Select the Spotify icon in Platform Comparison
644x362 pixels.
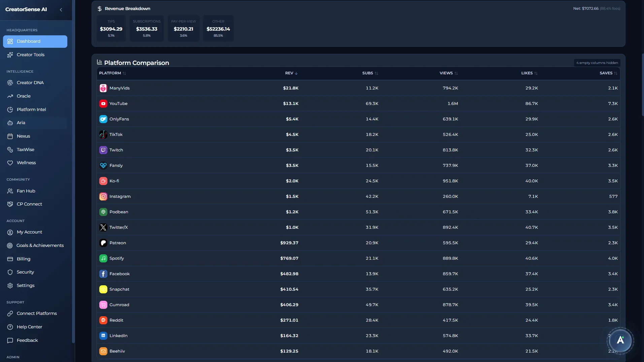pos(103,258)
